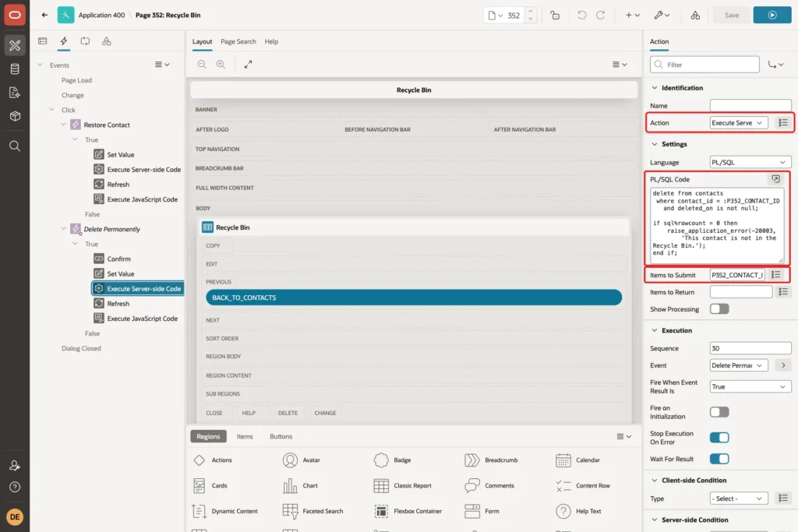This screenshot has height=532, width=798.
Task: Collapse the Identification section
Action: coord(655,87)
